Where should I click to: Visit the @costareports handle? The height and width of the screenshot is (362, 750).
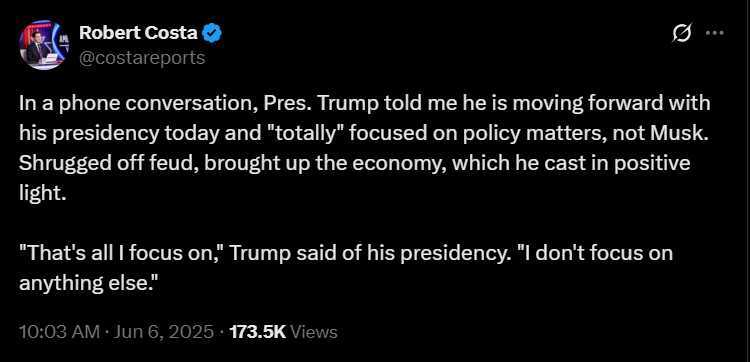142,58
